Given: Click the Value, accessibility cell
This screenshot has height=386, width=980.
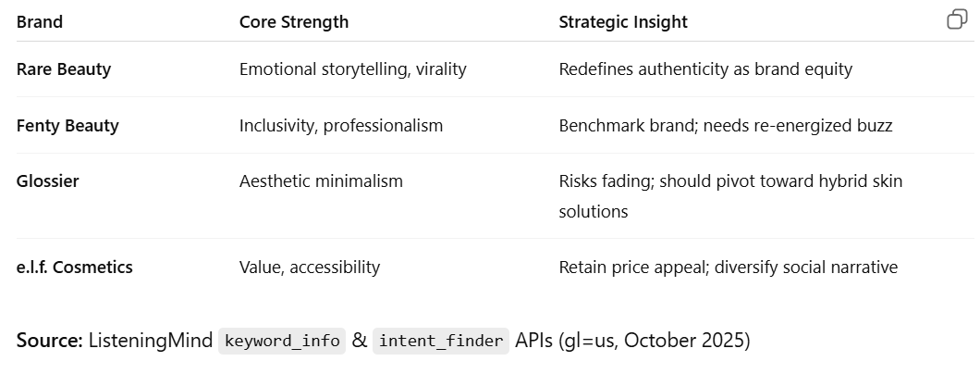Looking at the screenshot, I should pyautogui.click(x=310, y=268).
